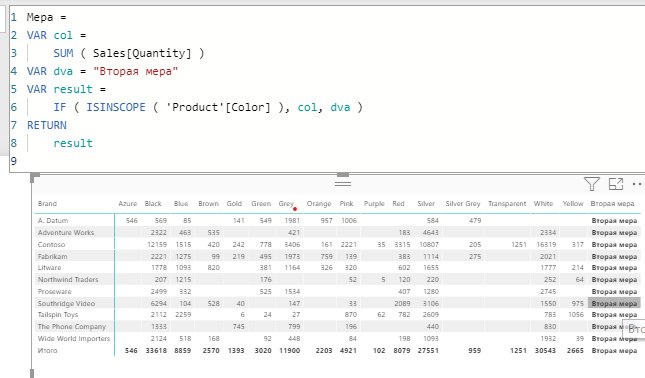645x378 pixels.
Task: Sort by the Orange column header
Action: pos(319,204)
